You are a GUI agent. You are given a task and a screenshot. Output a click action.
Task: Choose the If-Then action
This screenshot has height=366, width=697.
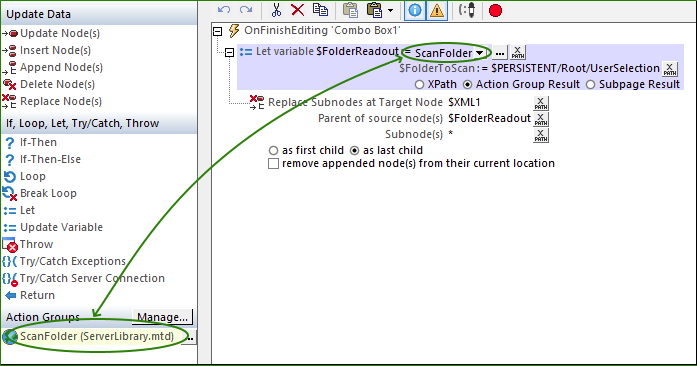point(38,142)
